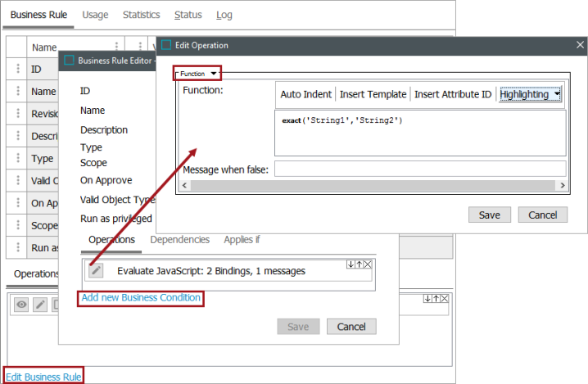
Task: Click the eye view icon in background Operations panel
Action: click(x=21, y=305)
